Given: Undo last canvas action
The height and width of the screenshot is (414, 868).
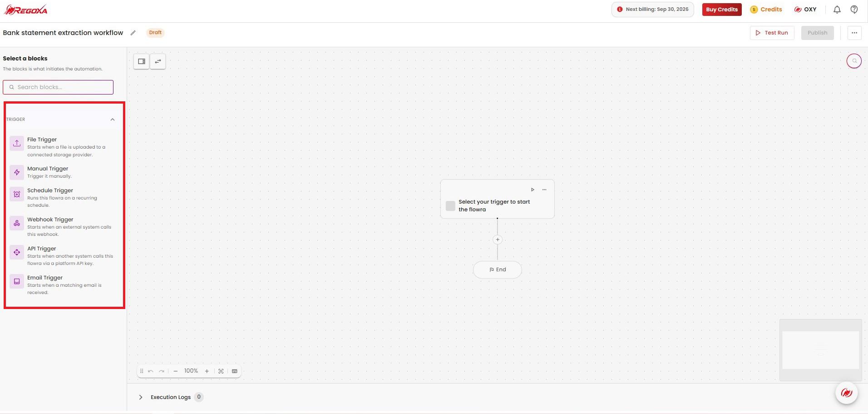Looking at the screenshot, I should click(150, 371).
